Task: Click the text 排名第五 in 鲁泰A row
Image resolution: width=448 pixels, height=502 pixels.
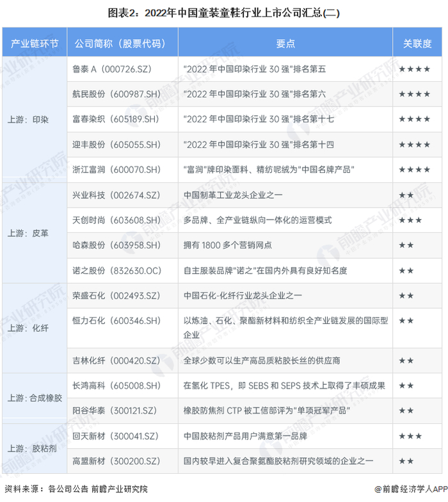Action: (x=310, y=69)
